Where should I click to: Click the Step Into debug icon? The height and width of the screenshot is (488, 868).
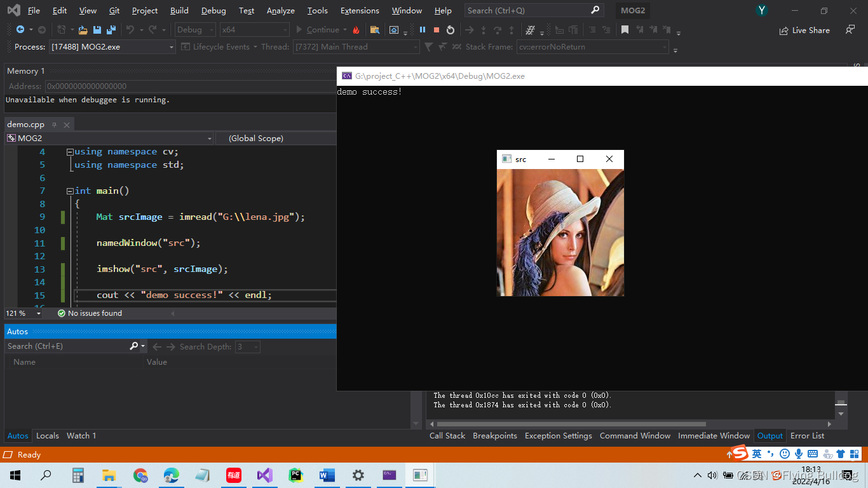(x=484, y=30)
